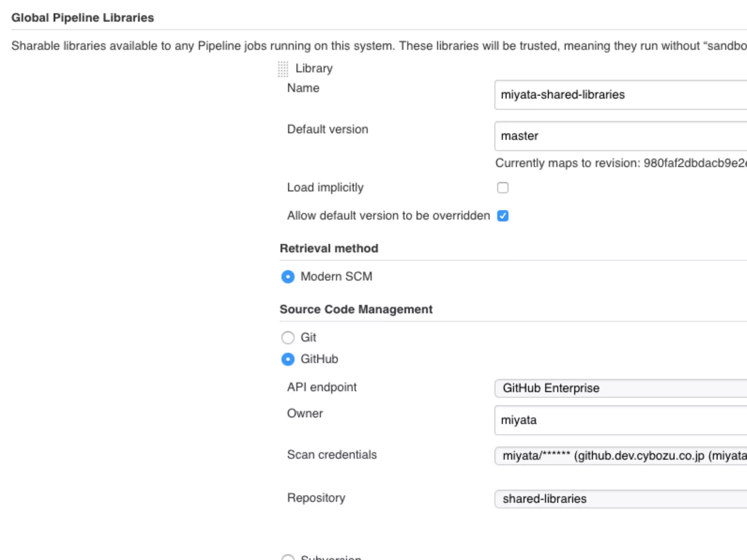The image size is (747, 560).
Task: Uncheck Allow default version to be overridden
Action: (x=503, y=216)
